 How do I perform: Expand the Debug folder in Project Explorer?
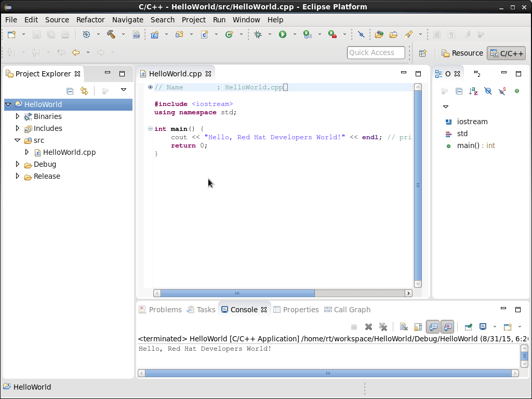pos(18,164)
